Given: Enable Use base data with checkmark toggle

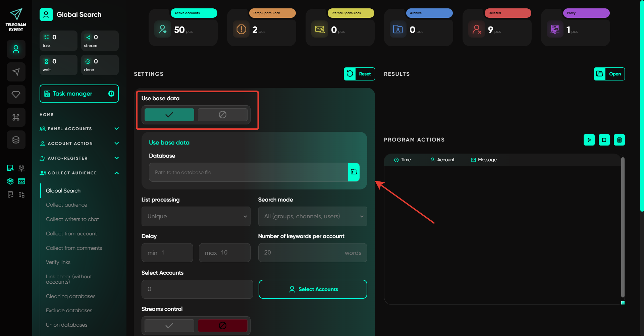Looking at the screenshot, I should coord(169,115).
